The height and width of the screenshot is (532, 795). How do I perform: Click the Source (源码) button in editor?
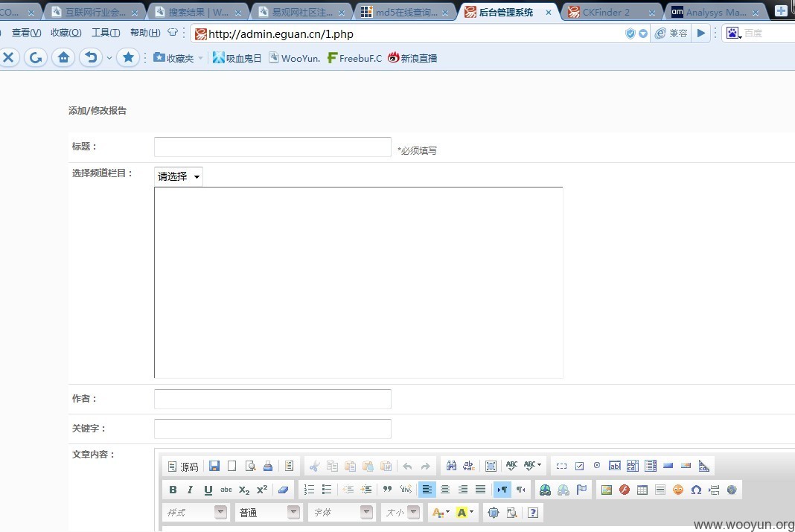[x=183, y=466]
